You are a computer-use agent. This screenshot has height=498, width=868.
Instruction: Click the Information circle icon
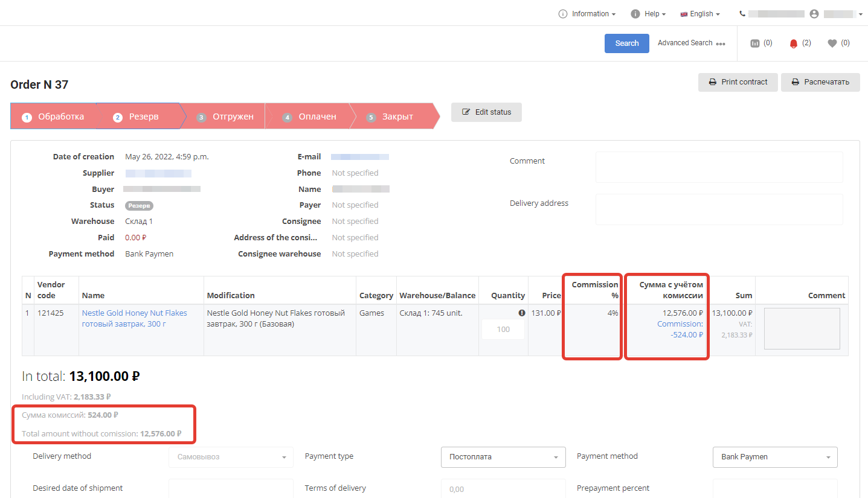[x=563, y=14]
